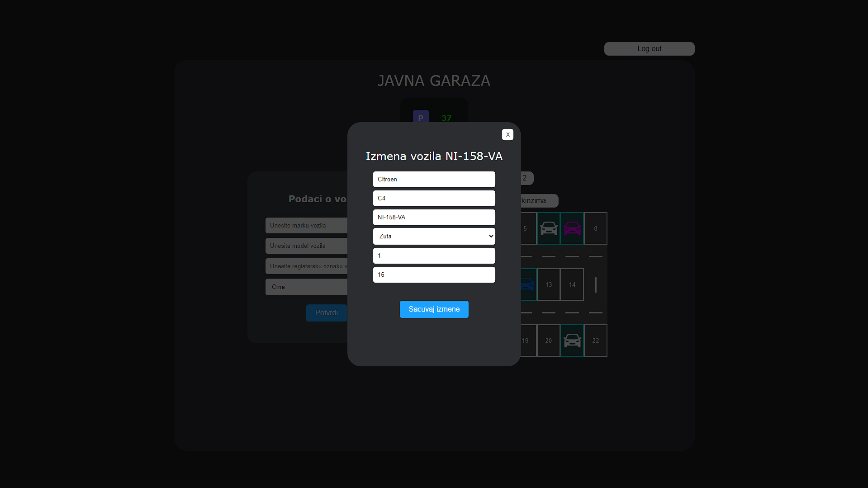Open the Zuta color dropdown
868x488 pixels.
[434, 236]
